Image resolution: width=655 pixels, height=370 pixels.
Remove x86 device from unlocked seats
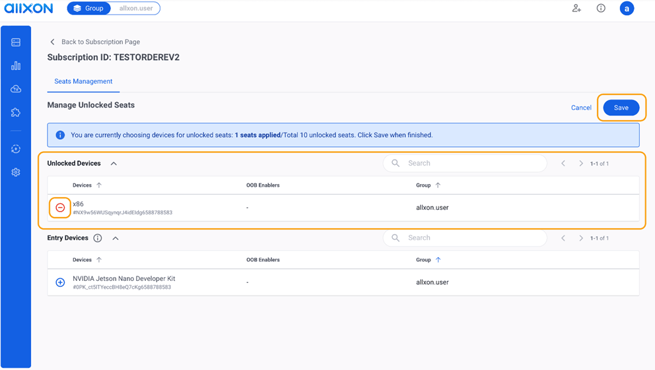click(60, 208)
